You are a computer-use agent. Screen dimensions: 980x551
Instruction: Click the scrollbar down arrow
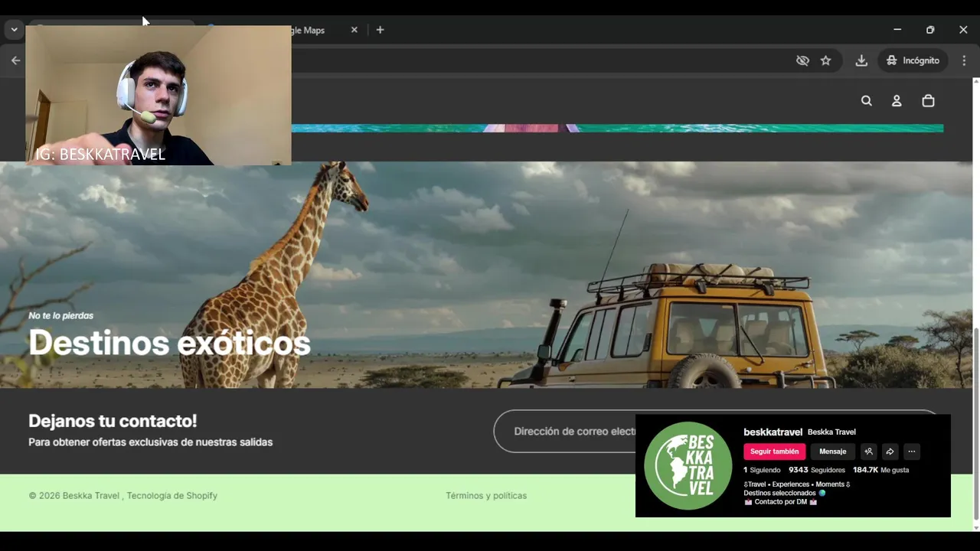pyautogui.click(x=976, y=527)
